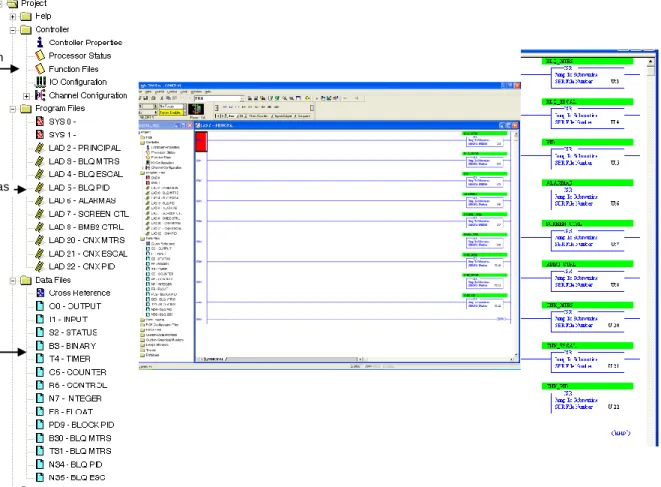
Task: Click data file icon of T4 - TIMER
Action: tap(40, 358)
